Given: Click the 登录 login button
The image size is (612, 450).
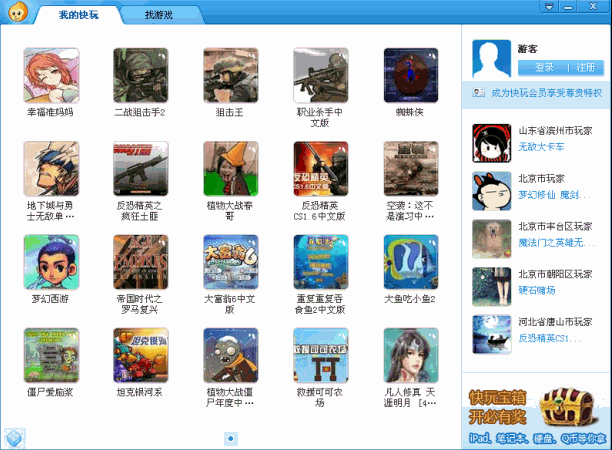Looking at the screenshot, I should 544,68.
